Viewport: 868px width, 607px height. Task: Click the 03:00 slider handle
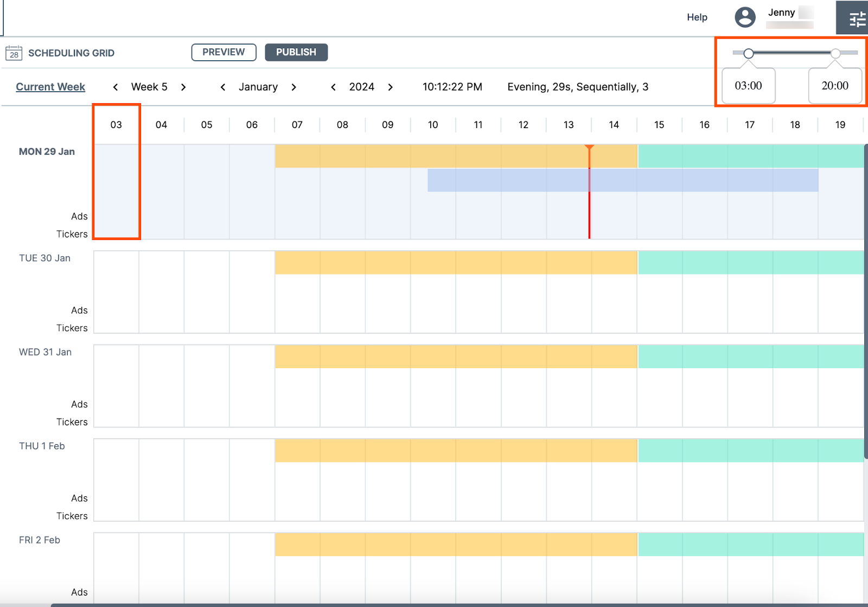(748, 53)
